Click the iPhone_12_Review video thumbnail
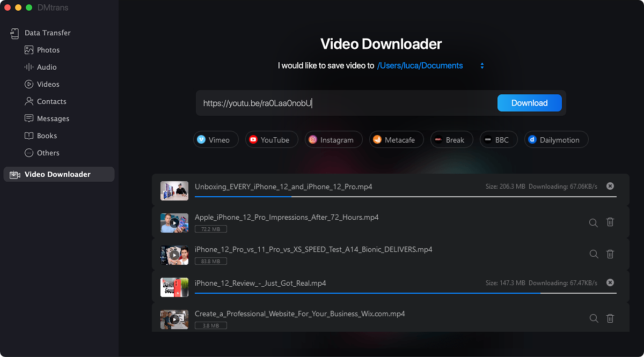This screenshot has height=357, width=644. pyautogui.click(x=174, y=287)
